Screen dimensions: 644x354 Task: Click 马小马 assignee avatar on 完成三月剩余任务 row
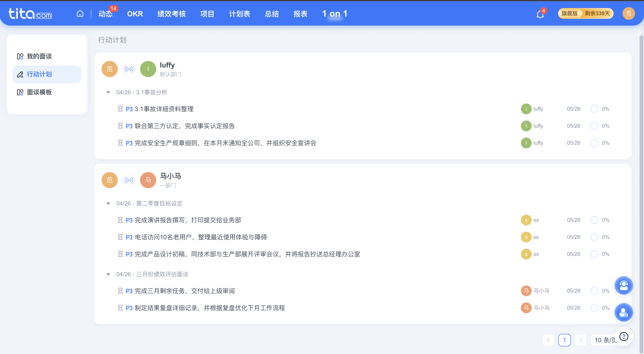526,291
